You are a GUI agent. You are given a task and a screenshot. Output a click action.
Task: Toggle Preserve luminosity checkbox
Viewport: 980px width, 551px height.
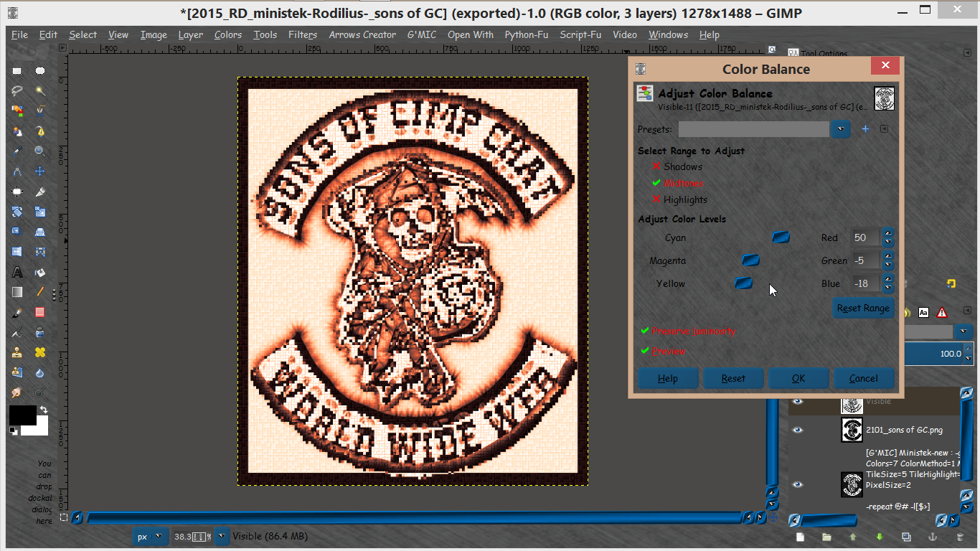(688, 331)
